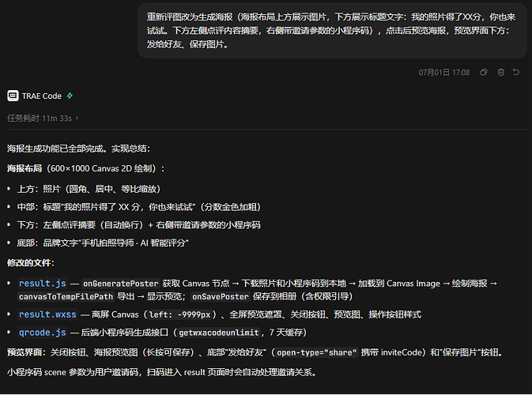
Task: Copy the user message with copy icon
Action: click(484, 72)
